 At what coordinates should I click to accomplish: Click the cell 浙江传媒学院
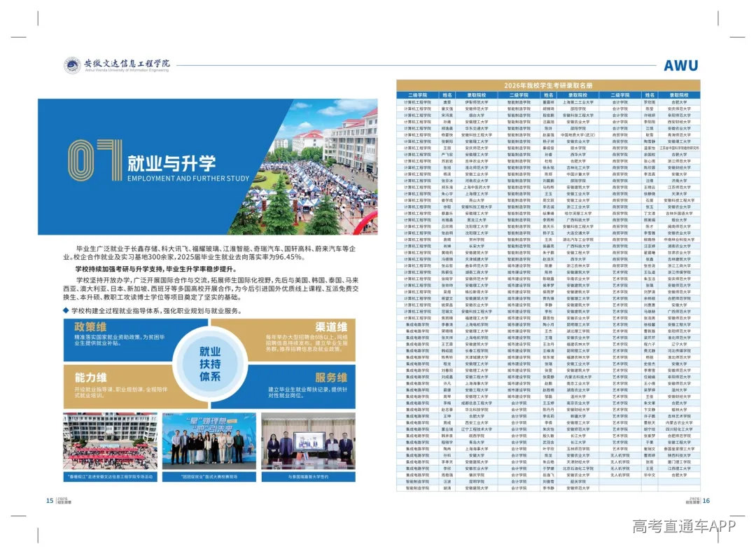pyautogui.click(x=679, y=272)
